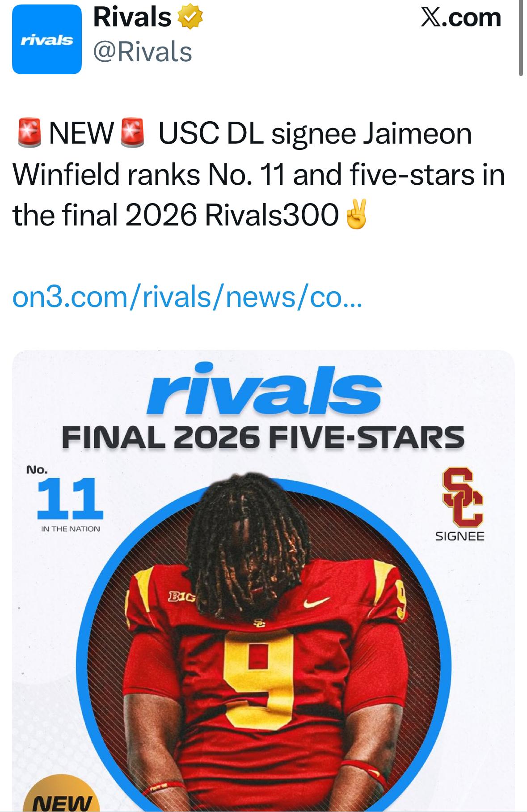The width and height of the screenshot is (527, 812).
Task: Open the on3.com/rivals/news link
Action: tap(187, 297)
